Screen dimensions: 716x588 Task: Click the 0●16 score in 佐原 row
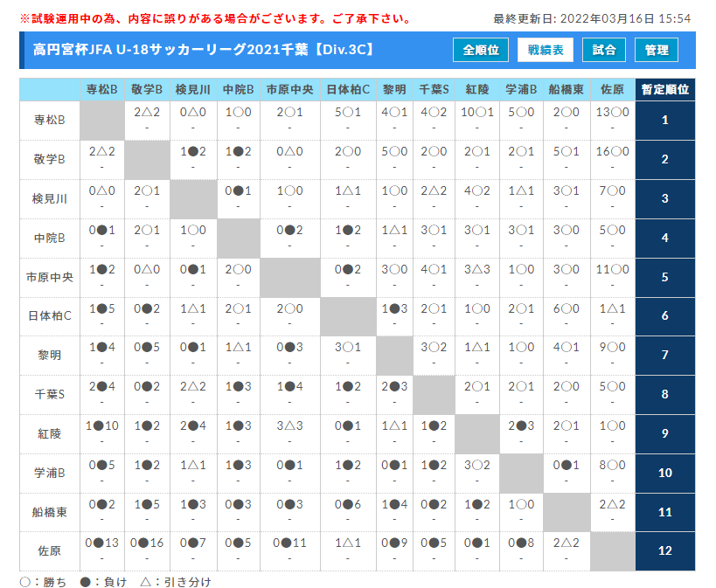(x=147, y=543)
